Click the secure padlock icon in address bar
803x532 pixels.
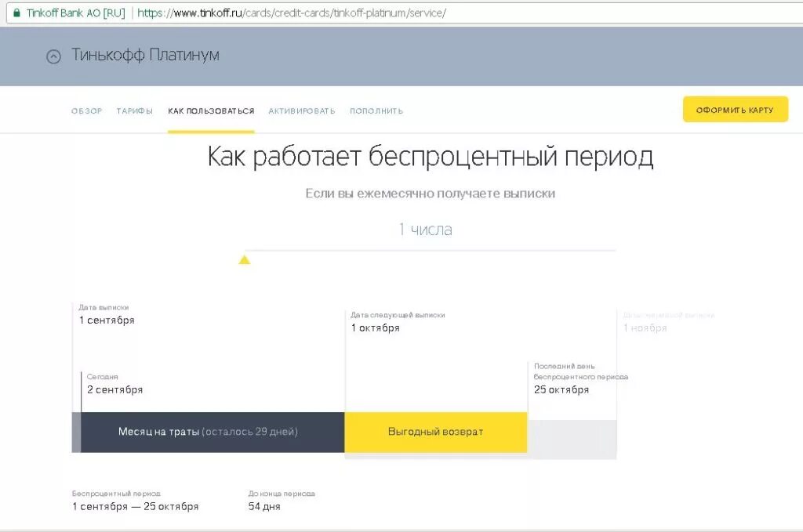pyautogui.click(x=16, y=13)
